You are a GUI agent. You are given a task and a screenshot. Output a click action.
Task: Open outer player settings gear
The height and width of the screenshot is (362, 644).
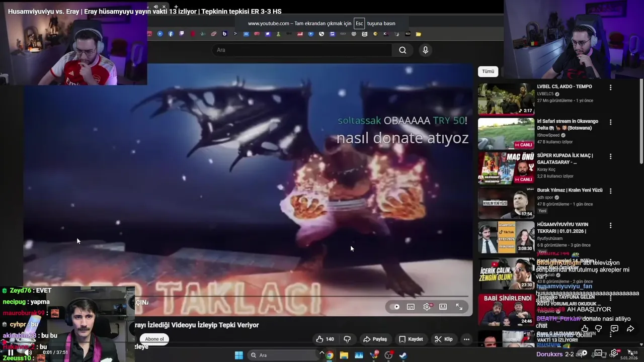(x=614, y=353)
